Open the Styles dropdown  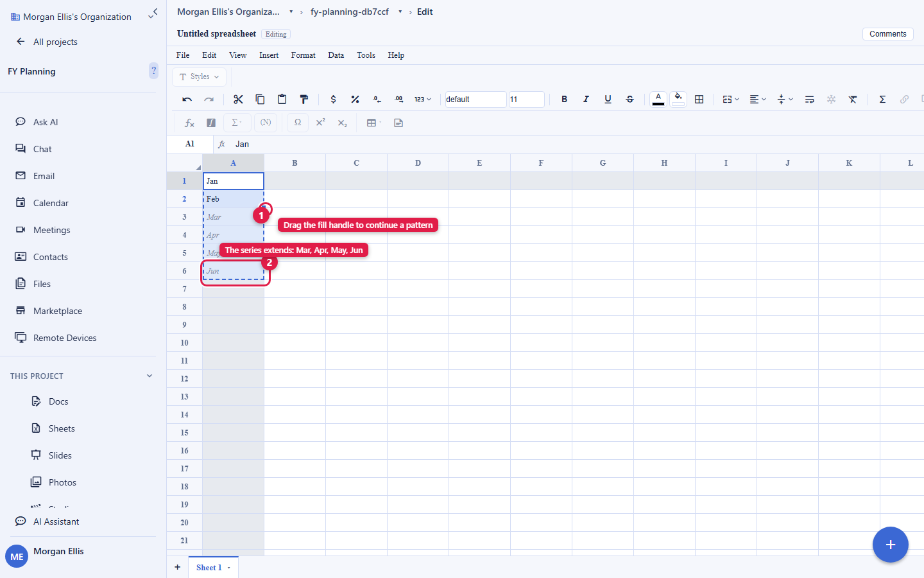[200, 76]
